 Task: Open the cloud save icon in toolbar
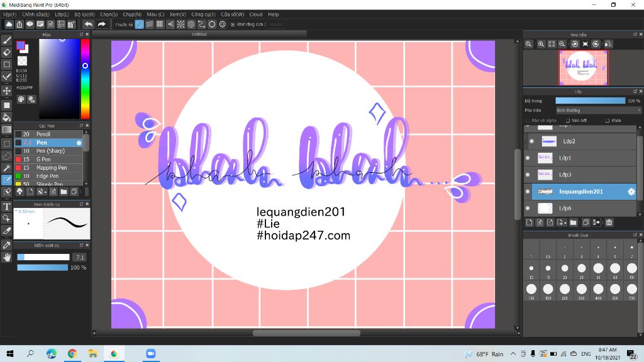9,25
